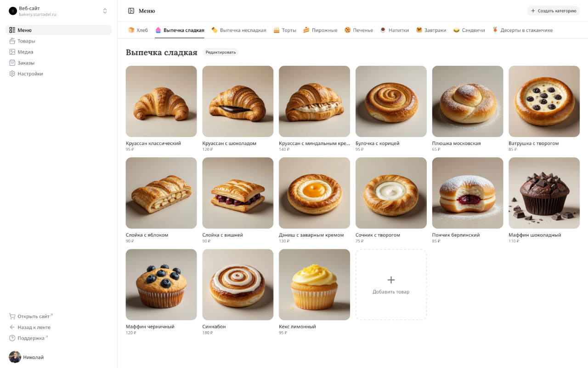Open Николай user profile menu
The image size is (588, 368).
28,357
